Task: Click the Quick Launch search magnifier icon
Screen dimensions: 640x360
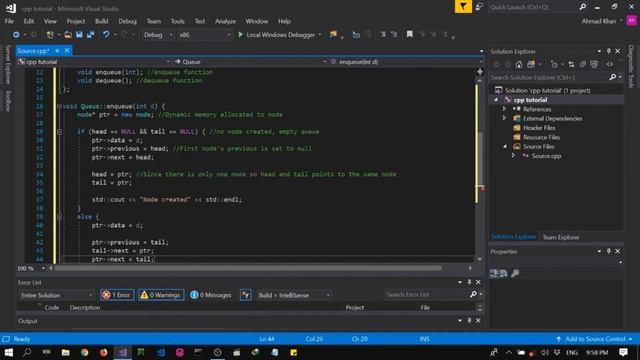Action: tap(582, 7)
